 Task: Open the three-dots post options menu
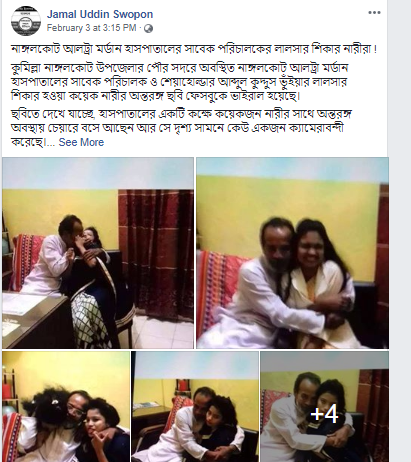pyautogui.click(x=374, y=13)
